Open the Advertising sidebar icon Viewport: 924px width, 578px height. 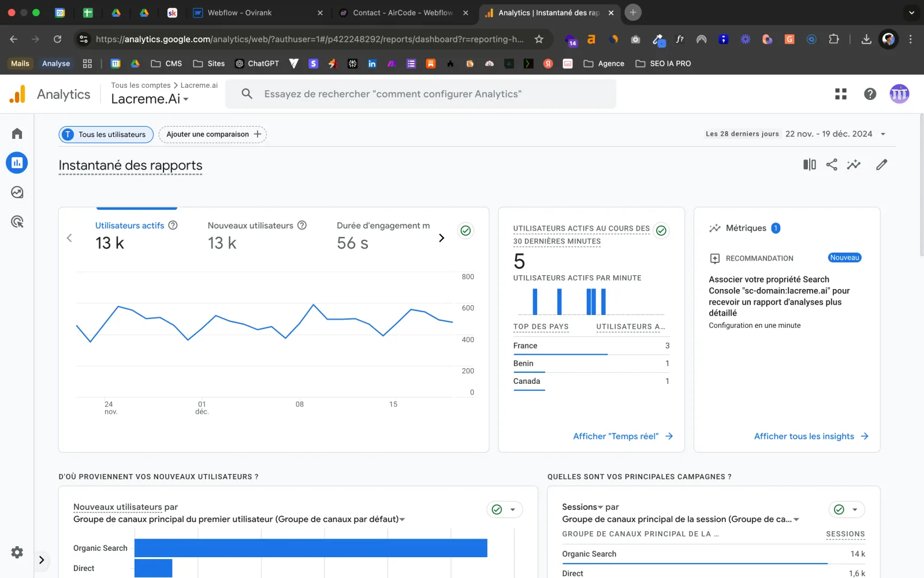point(17,222)
